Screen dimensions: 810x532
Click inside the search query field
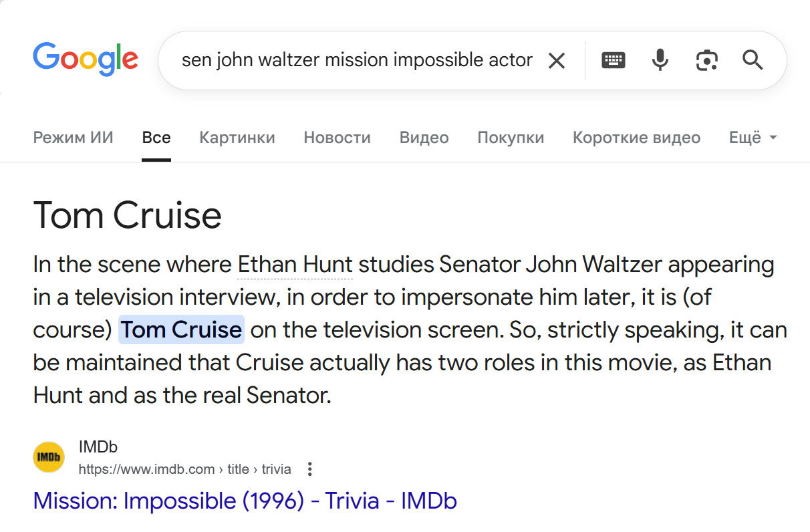tap(357, 60)
